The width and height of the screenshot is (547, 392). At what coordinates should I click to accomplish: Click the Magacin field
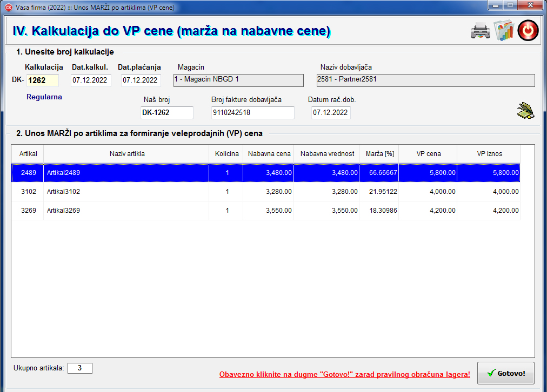[x=238, y=80]
